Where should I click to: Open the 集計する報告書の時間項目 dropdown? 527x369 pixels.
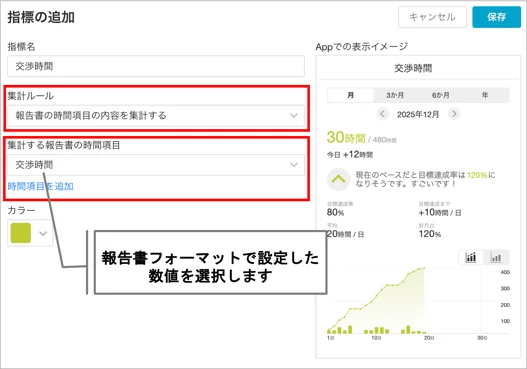tap(156, 165)
